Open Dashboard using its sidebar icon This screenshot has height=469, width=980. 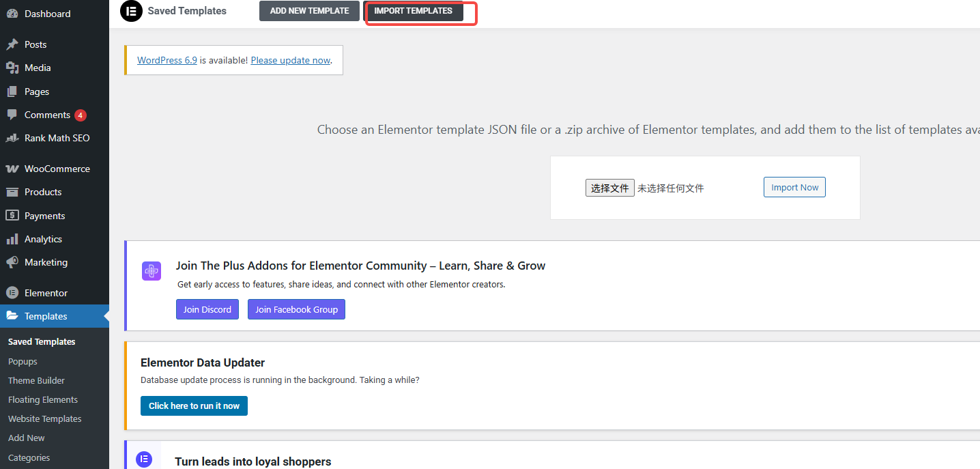[13, 13]
